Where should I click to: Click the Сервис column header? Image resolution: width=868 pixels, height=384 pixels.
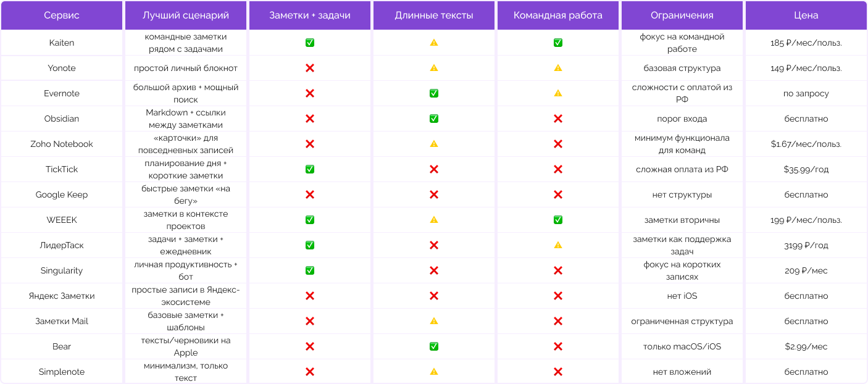point(62,15)
